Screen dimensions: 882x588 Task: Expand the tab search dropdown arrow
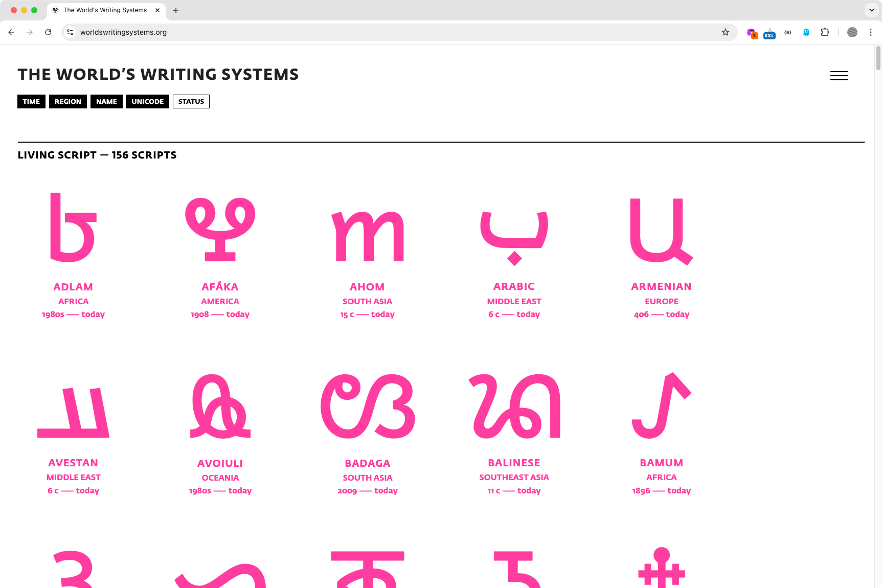pyautogui.click(x=872, y=10)
